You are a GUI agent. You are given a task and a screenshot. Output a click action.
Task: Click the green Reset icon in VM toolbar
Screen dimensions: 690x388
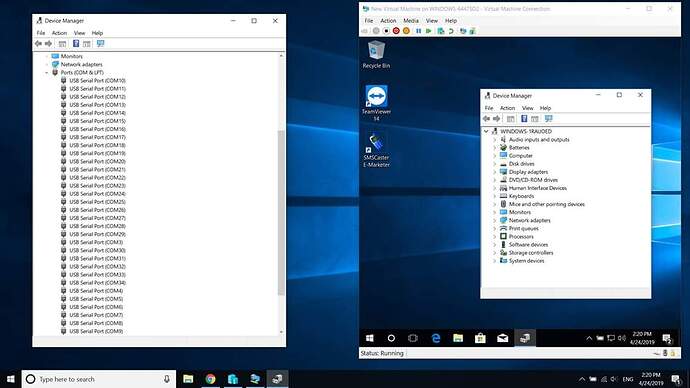pyautogui.click(x=429, y=31)
